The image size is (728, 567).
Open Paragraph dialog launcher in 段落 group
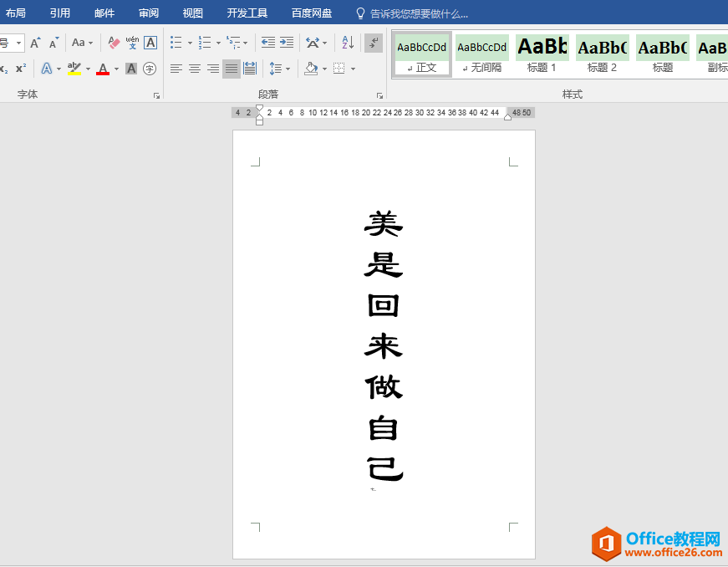[379, 95]
